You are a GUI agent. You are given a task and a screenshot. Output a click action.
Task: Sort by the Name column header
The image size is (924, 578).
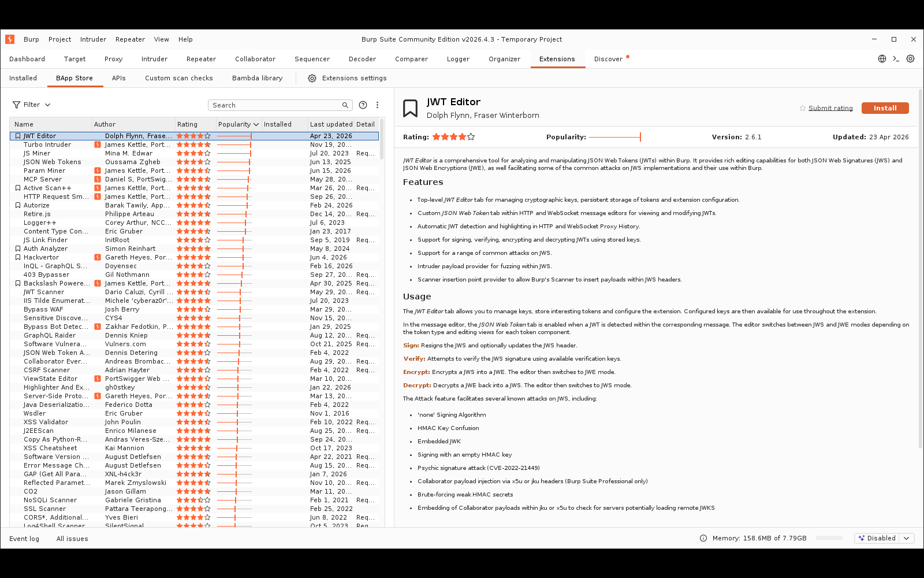(51, 124)
